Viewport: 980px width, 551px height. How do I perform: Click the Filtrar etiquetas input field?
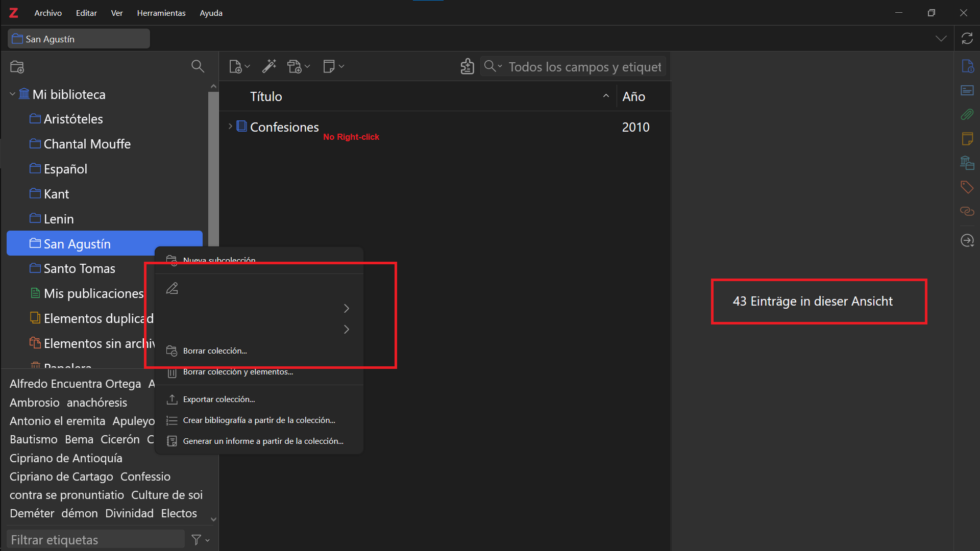point(95,540)
